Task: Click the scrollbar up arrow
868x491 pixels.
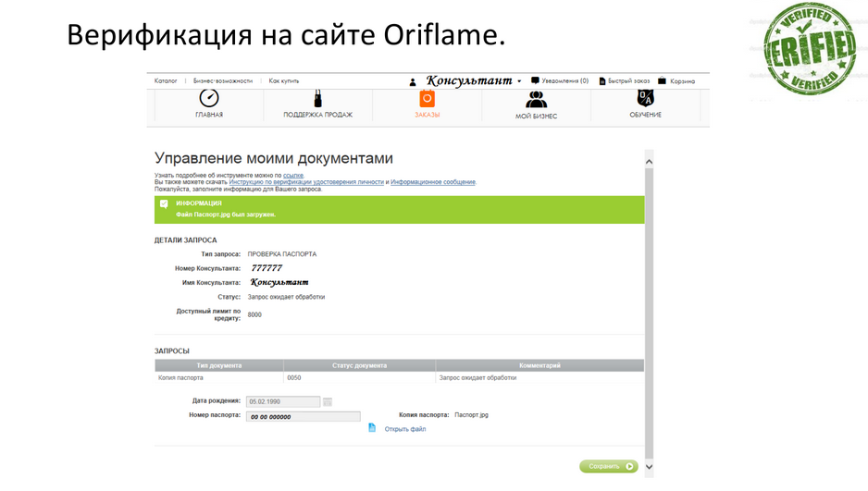Action: pyautogui.click(x=650, y=162)
